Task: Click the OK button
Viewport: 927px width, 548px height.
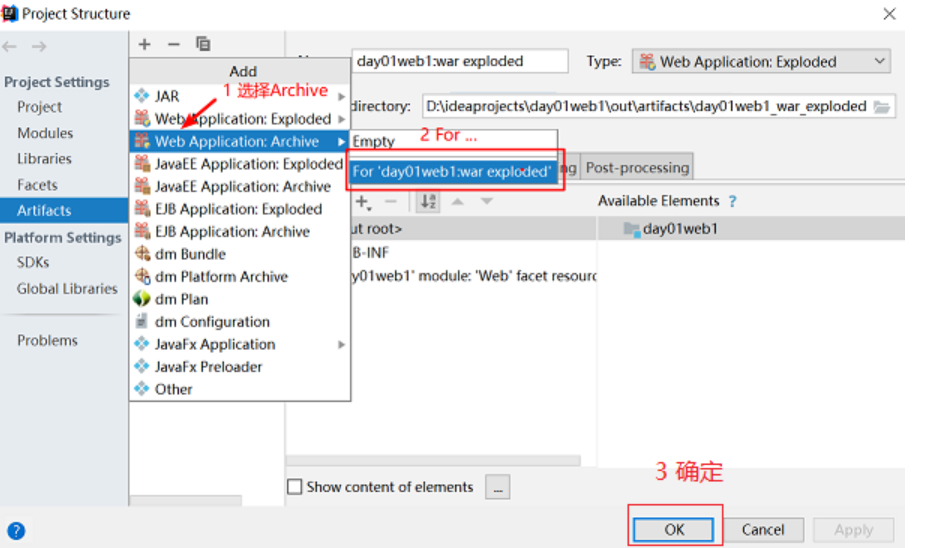Action: pyautogui.click(x=673, y=530)
